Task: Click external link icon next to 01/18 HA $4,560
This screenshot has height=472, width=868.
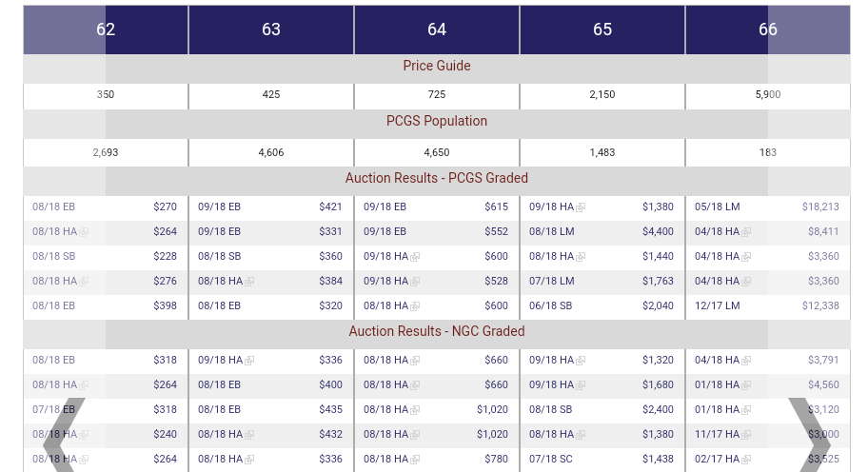Action: [746, 385]
